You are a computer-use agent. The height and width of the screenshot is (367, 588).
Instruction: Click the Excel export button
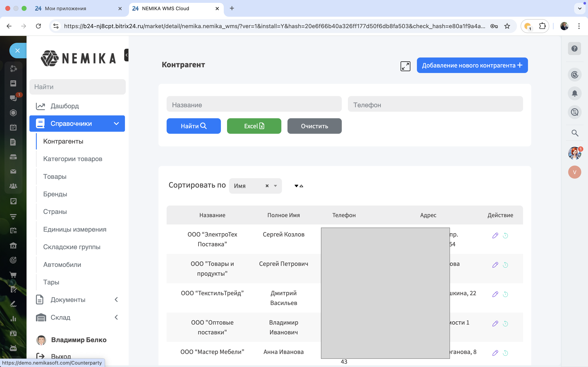tap(254, 126)
